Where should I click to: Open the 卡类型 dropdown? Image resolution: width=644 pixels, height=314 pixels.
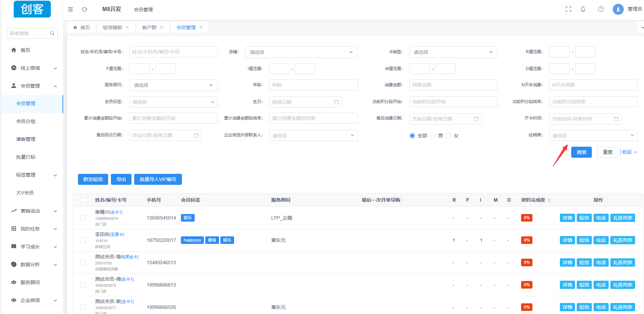coord(453,52)
